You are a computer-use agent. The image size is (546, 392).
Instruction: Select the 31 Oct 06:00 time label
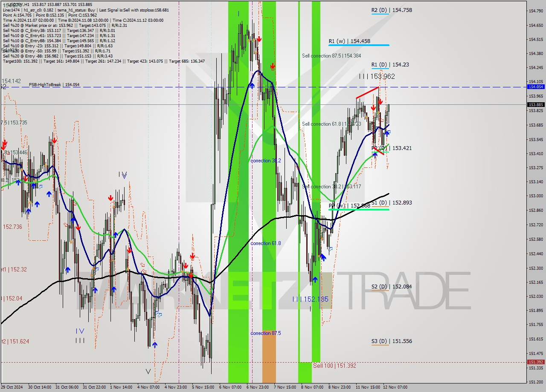[67, 387]
